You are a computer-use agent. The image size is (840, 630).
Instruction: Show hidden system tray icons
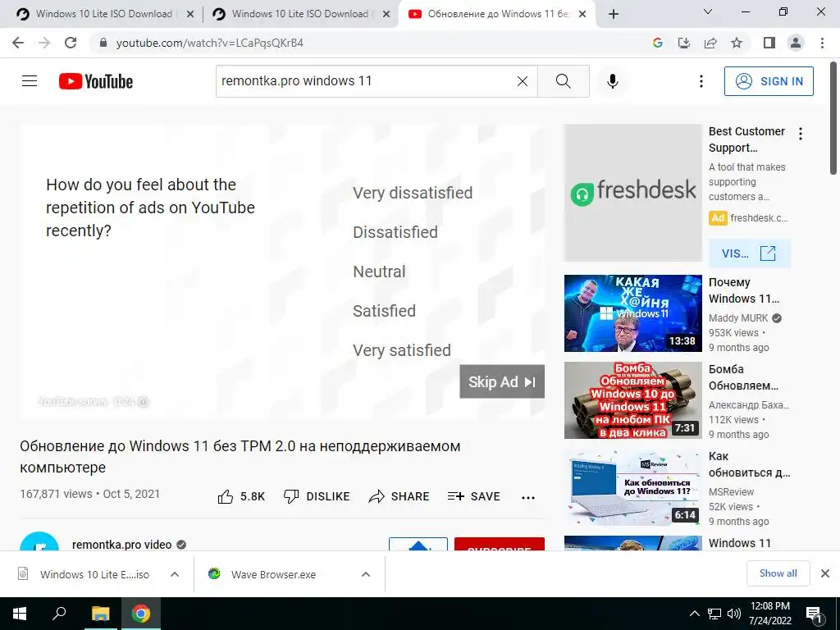[694, 614]
